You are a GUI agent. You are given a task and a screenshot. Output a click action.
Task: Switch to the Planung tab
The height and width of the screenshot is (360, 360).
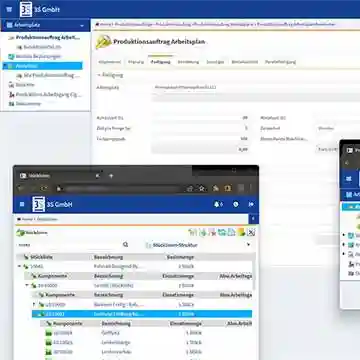coord(136,62)
